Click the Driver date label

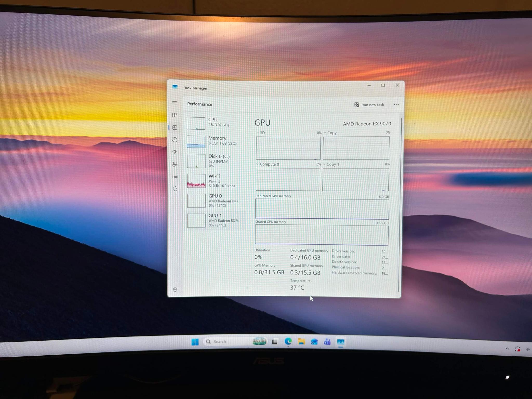(341, 256)
